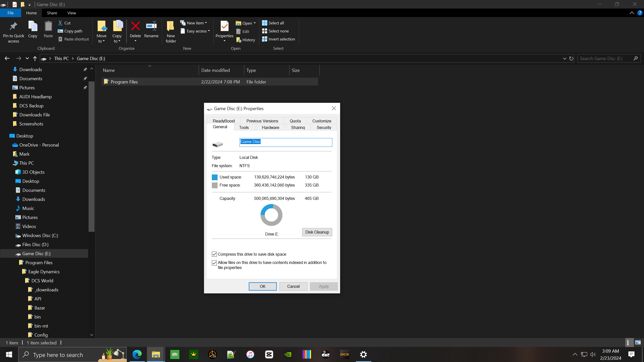
Task: Create a New folder from ribbon
Action: (171, 32)
